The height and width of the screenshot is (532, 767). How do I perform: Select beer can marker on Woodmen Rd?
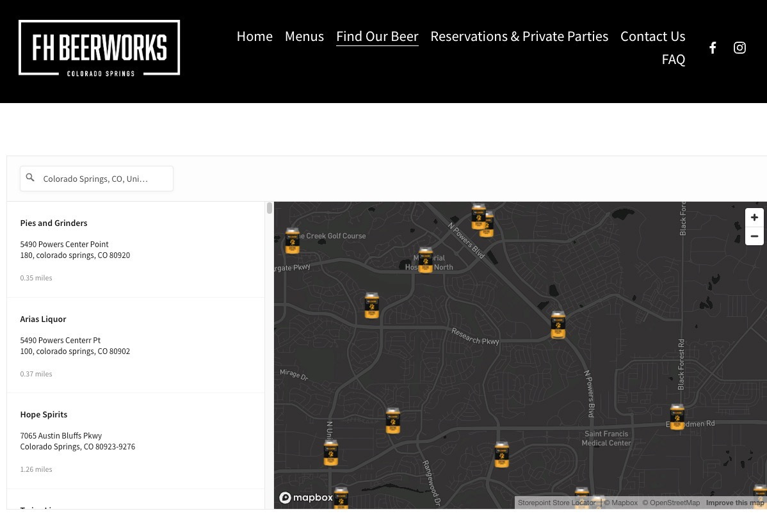677,417
